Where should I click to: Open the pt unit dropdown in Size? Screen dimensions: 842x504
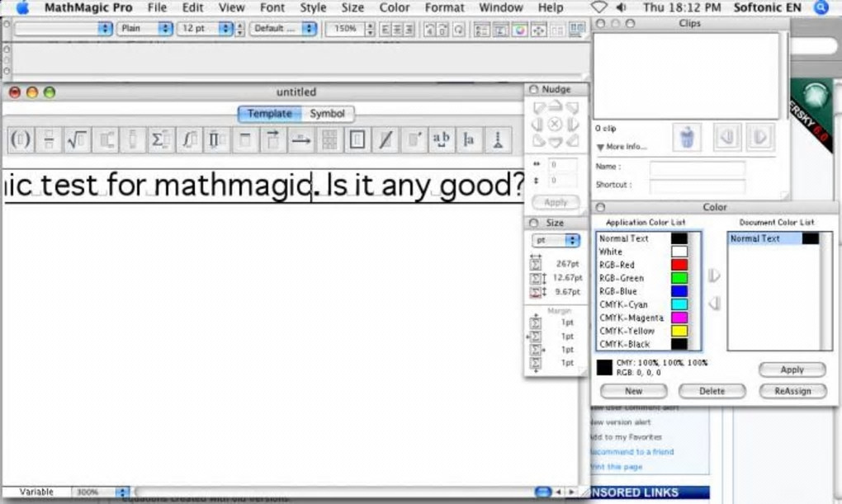pos(556,240)
